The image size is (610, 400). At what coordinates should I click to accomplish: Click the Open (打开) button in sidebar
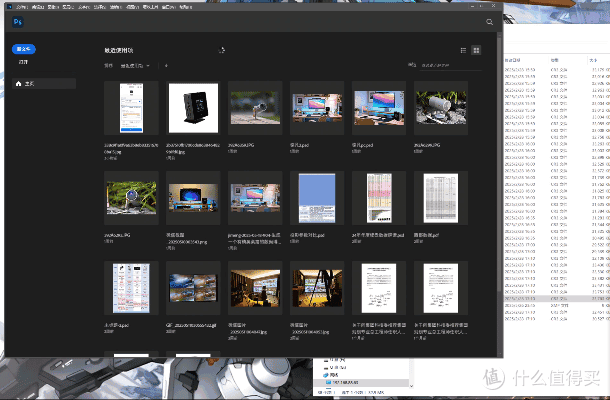23,62
